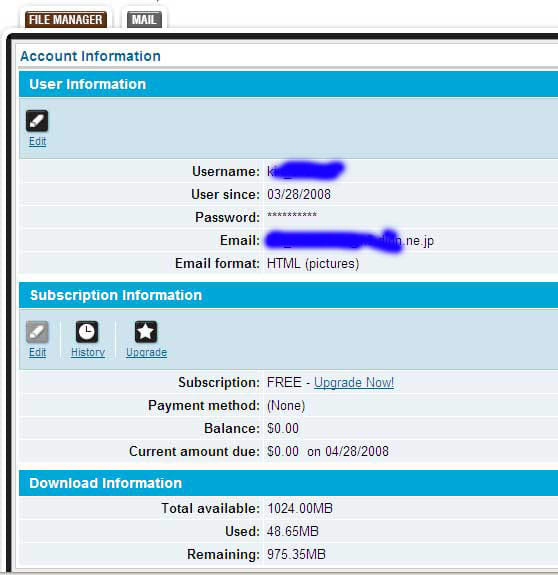Click the User Information edit pencil icon
This screenshot has width=558, height=575.
[x=37, y=121]
